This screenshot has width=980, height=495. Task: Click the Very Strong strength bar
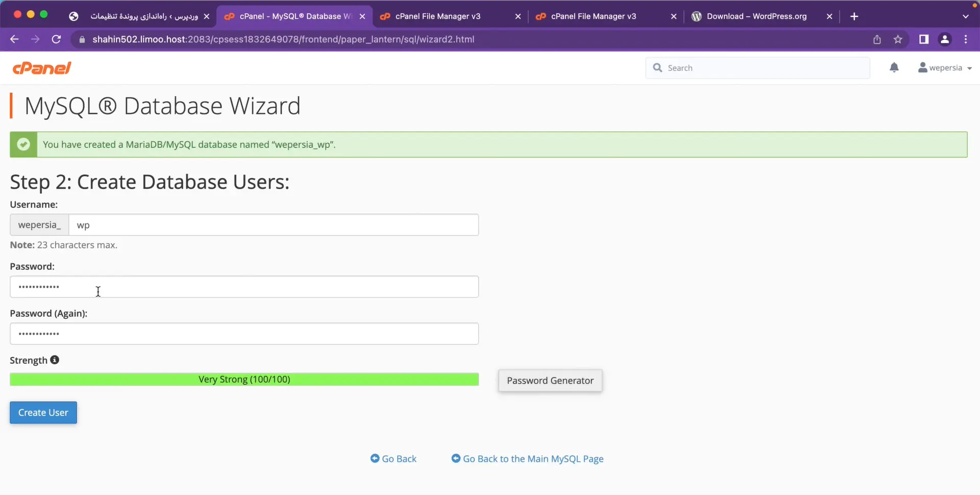click(244, 380)
